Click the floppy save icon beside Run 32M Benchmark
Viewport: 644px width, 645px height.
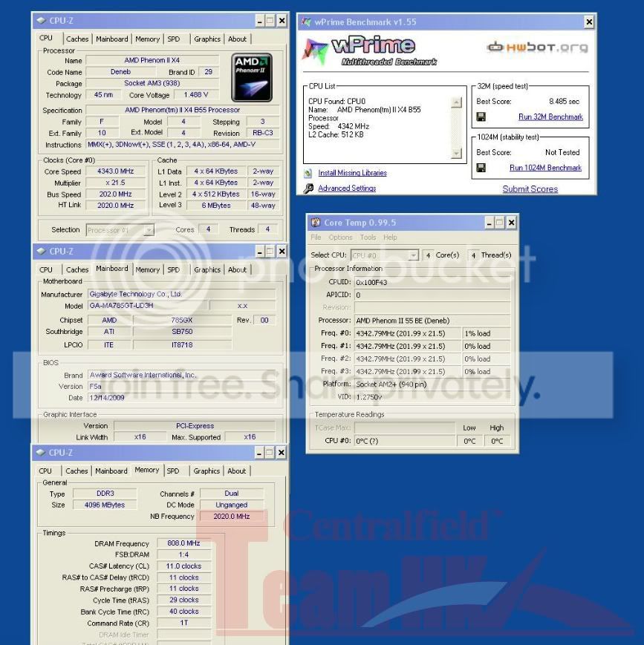pos(481,117)
